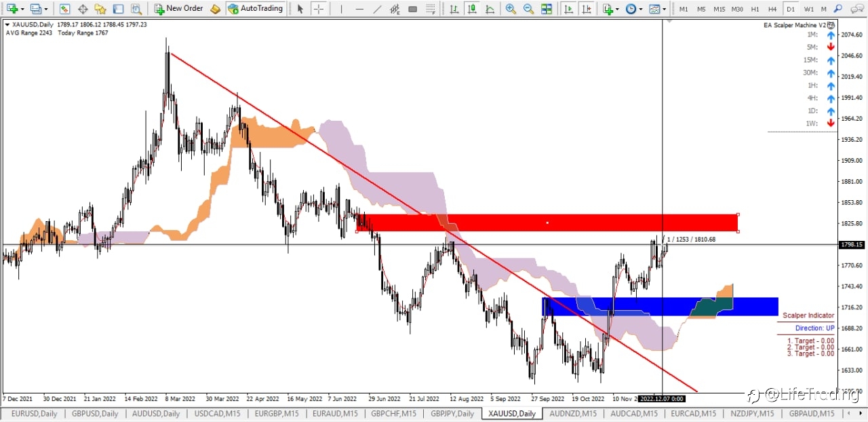Switch to GBPUSD,Daily chart tab
Screen dimensions: 868x422
pyautogui.click(x=94, y=413)
